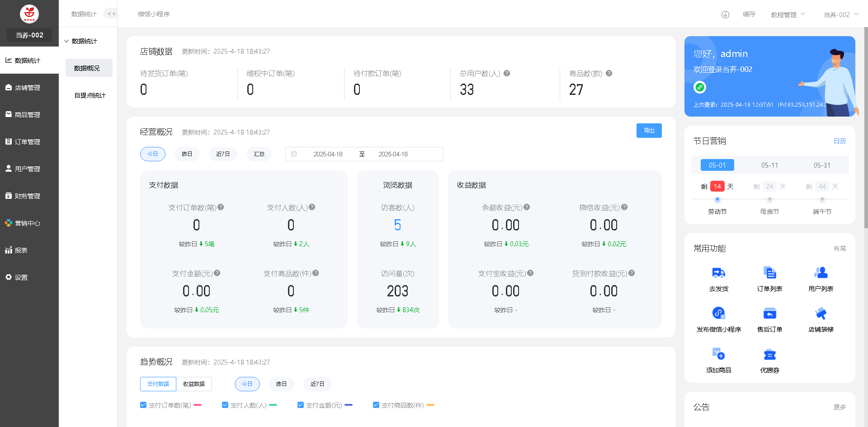This screenshot has height=427, width=868.
Task: Collapse the 数据统计 tree section
Action: (67, 41)
